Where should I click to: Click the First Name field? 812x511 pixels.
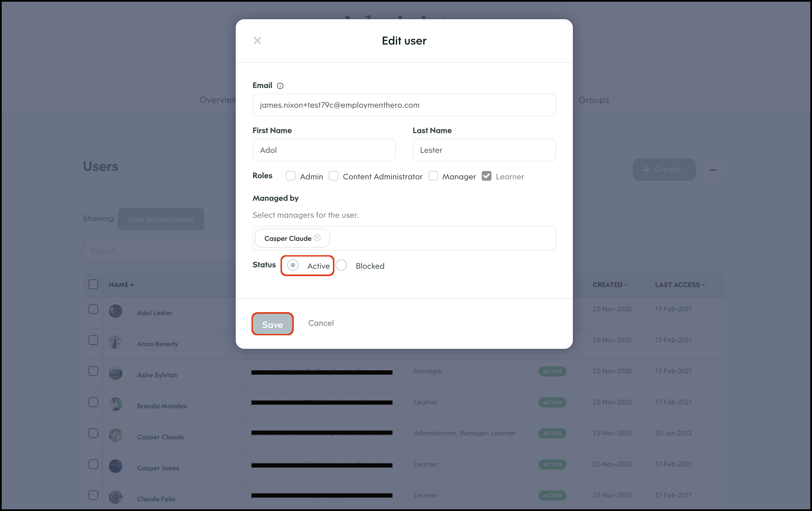tap(324, 150)
